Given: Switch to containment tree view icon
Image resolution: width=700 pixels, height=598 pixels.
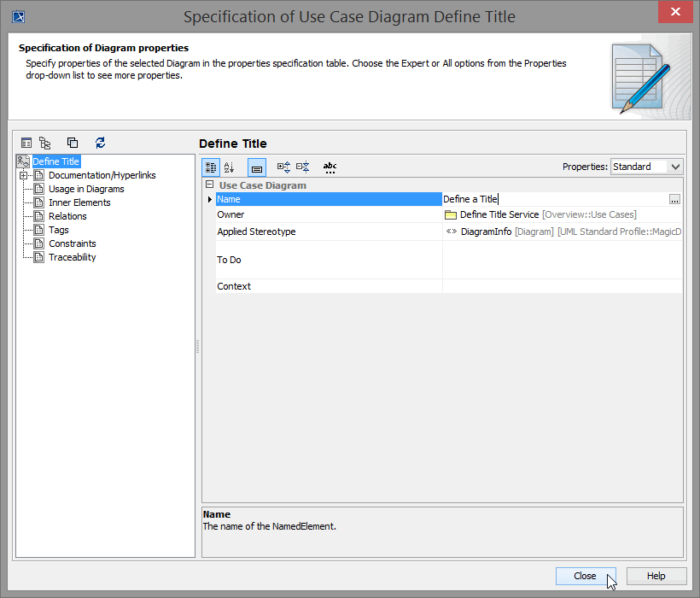Looking at the screenshot, I should tap(44, 142).
